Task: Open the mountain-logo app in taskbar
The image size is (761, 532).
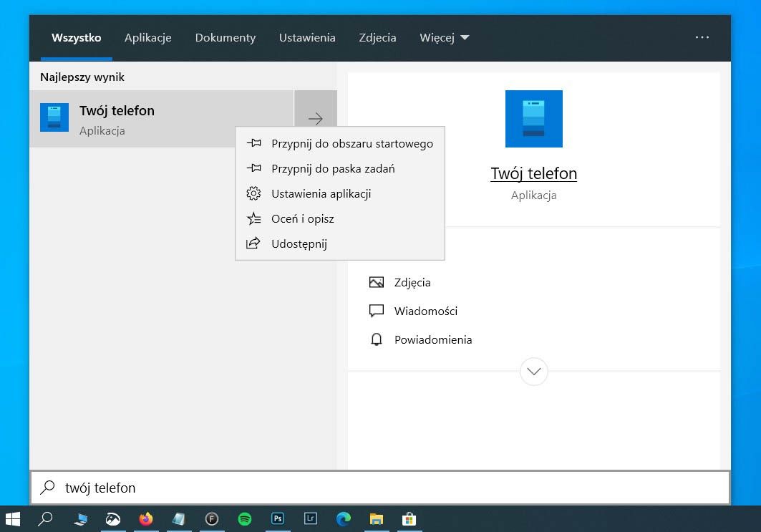Action: click(113, 519)
